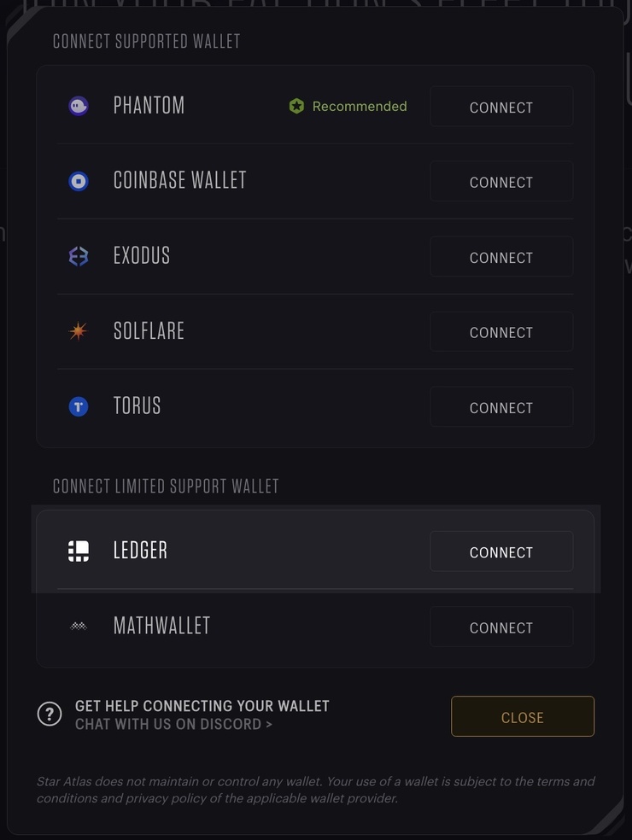Screen dimensions: 632x840
Task: Connect the MathWallet wallet
Action: tap(501, 627)
